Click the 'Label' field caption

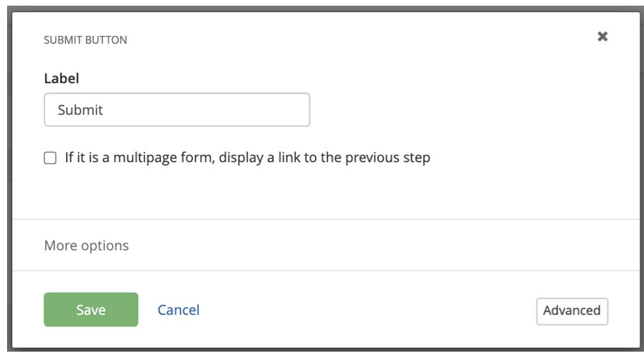(x=61, y=78)
